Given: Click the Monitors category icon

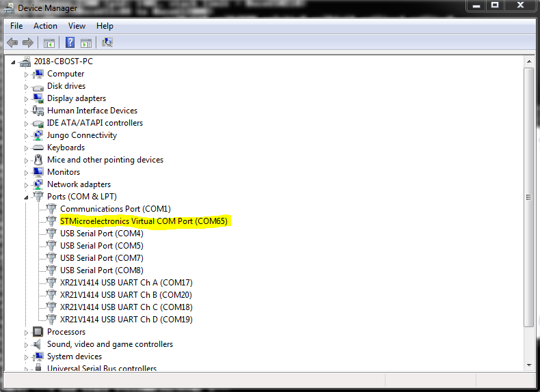Looking at the screenshot, I should tap(38, 171).
